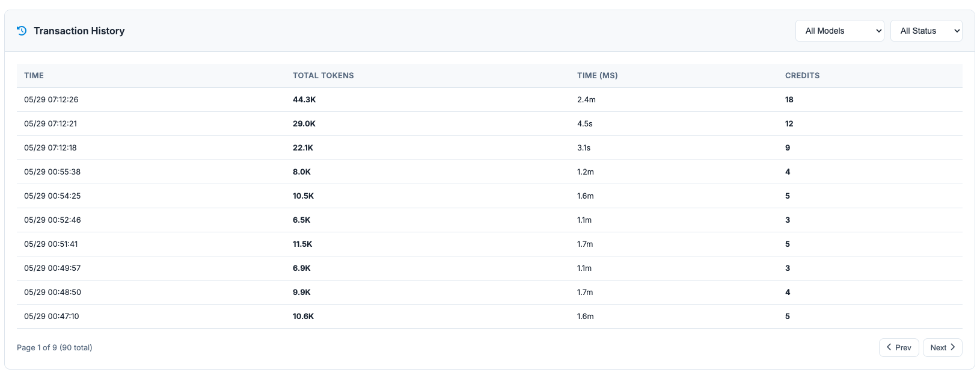Select the 05/29 07:12:26 timestamp
Screen dimensions: 980x375
[x=51, y=99]
